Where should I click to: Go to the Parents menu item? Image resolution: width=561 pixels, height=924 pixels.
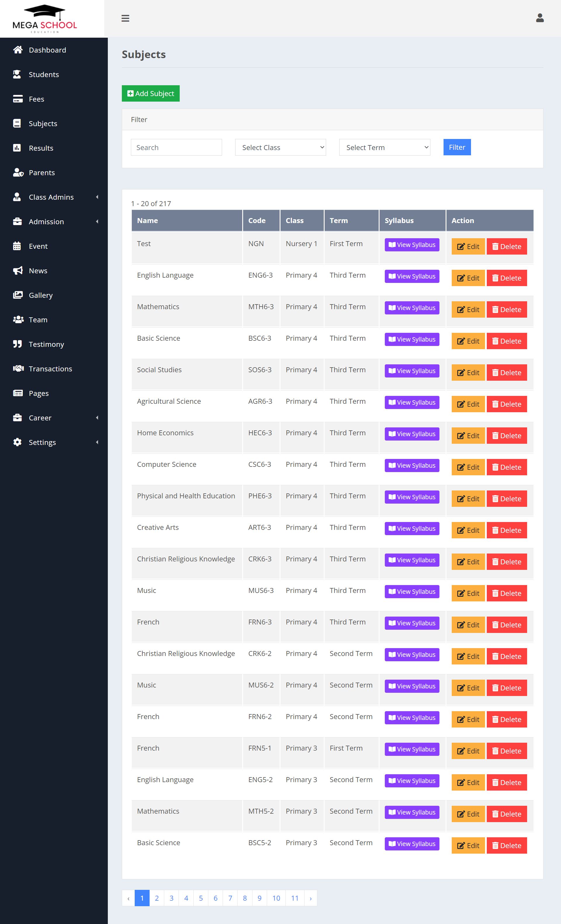42,173
